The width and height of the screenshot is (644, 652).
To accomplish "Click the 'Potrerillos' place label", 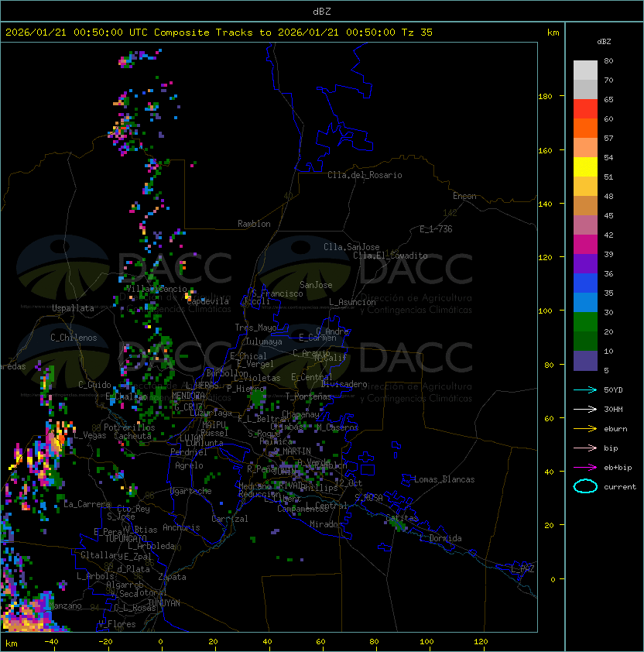I will click(129, 427).
